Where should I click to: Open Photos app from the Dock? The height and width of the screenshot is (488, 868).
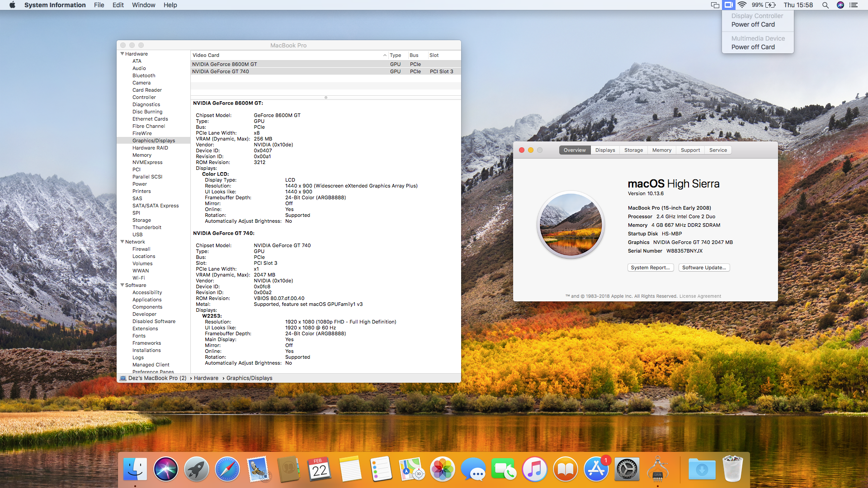tap(442, 469)
